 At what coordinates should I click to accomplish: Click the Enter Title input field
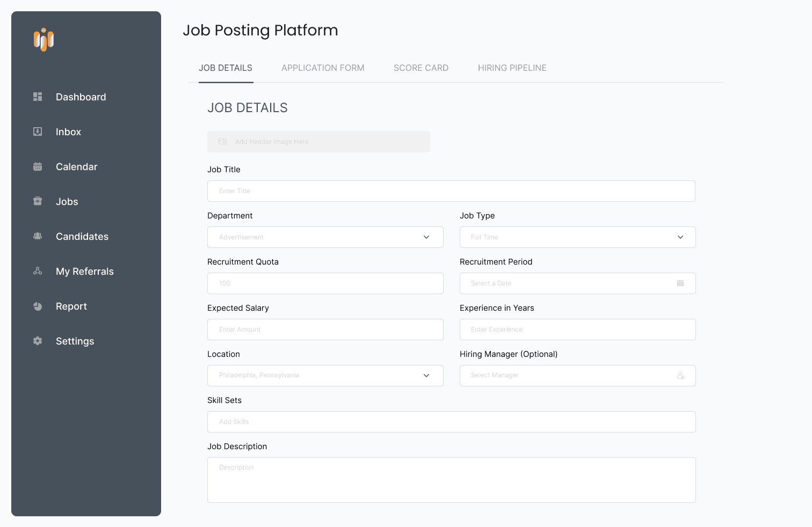pyautogui.click(x=451, y=191)
